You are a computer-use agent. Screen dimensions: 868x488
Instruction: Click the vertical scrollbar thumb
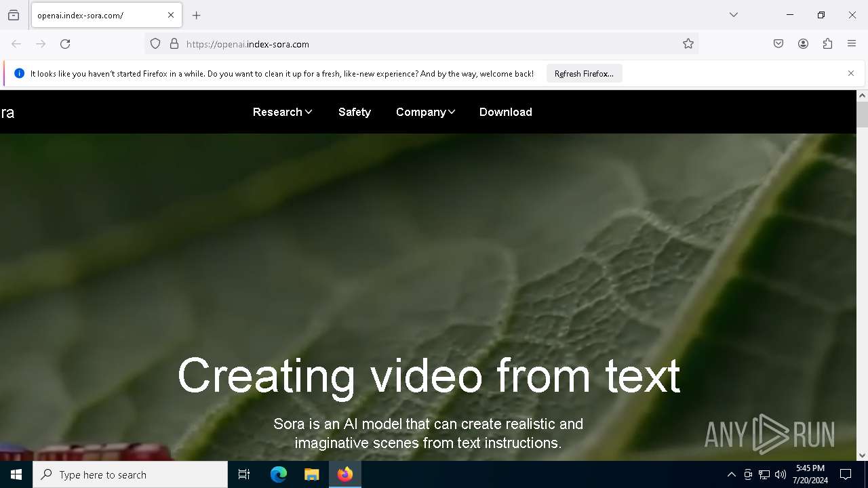coord(862,115)
